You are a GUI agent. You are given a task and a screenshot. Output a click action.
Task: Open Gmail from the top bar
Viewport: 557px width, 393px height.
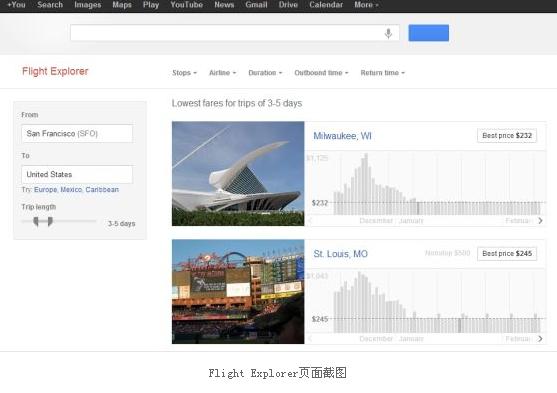point(256,5)
